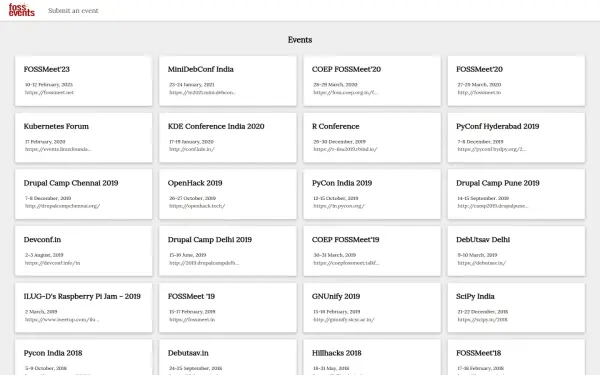Viewport: 600px width, 375px height.
Task: Click the URL under Drupal Camp Delhi 2019
Action: tap(204, 263)
